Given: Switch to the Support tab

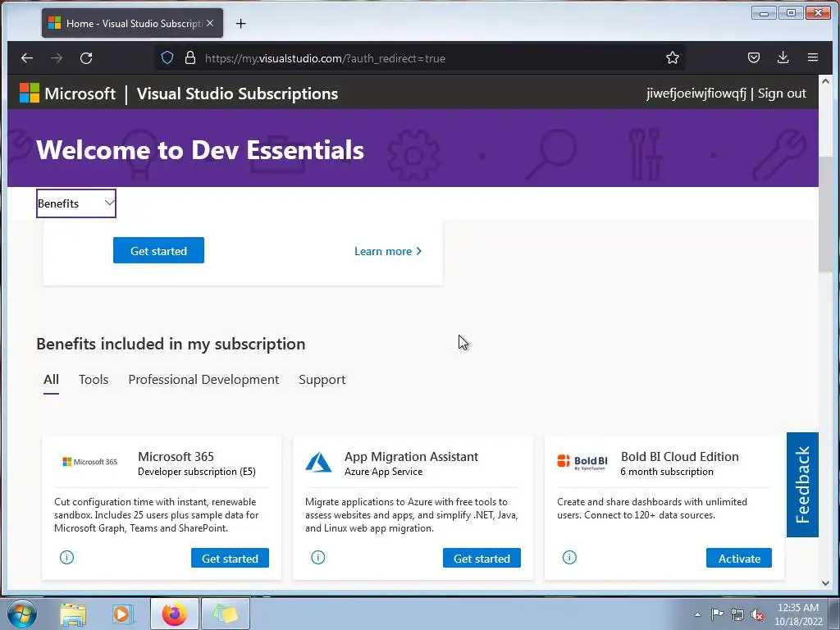Looking at the screenshot, I should tap(322, 380).
